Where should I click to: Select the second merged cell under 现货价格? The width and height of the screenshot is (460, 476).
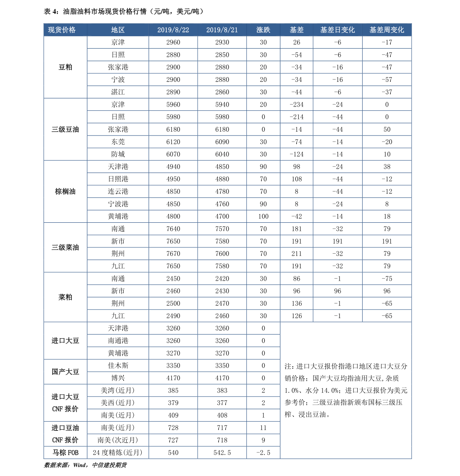pos(65,129)
